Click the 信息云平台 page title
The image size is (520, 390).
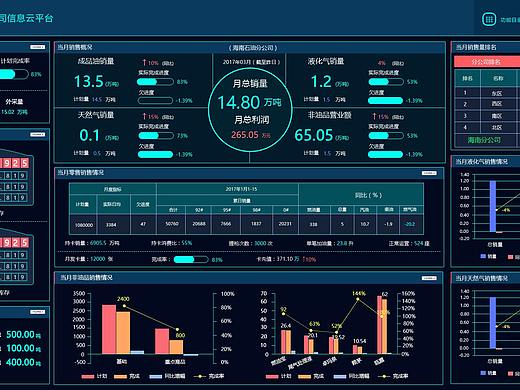[26, 18]
